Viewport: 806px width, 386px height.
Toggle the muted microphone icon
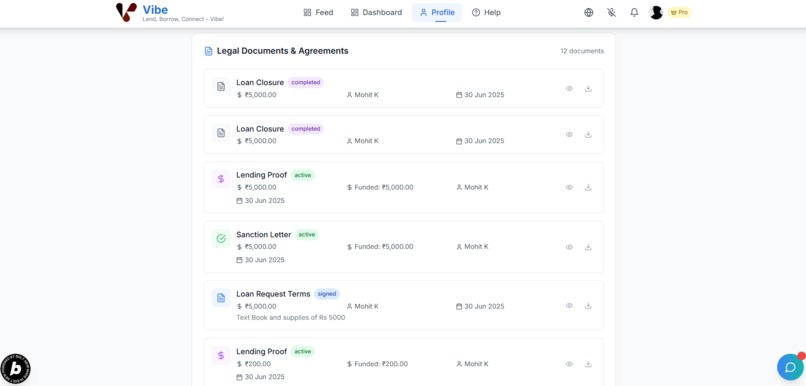[611, 12]
